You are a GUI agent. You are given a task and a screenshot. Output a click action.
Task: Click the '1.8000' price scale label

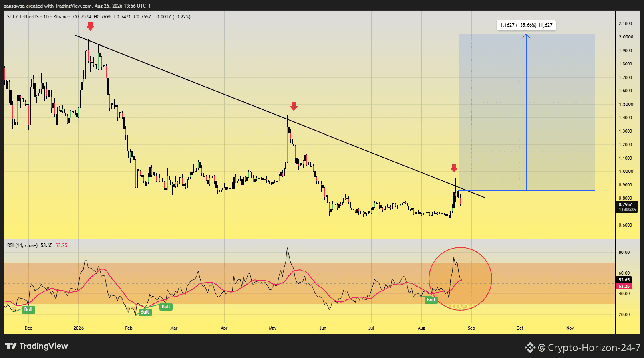[625, 64]
